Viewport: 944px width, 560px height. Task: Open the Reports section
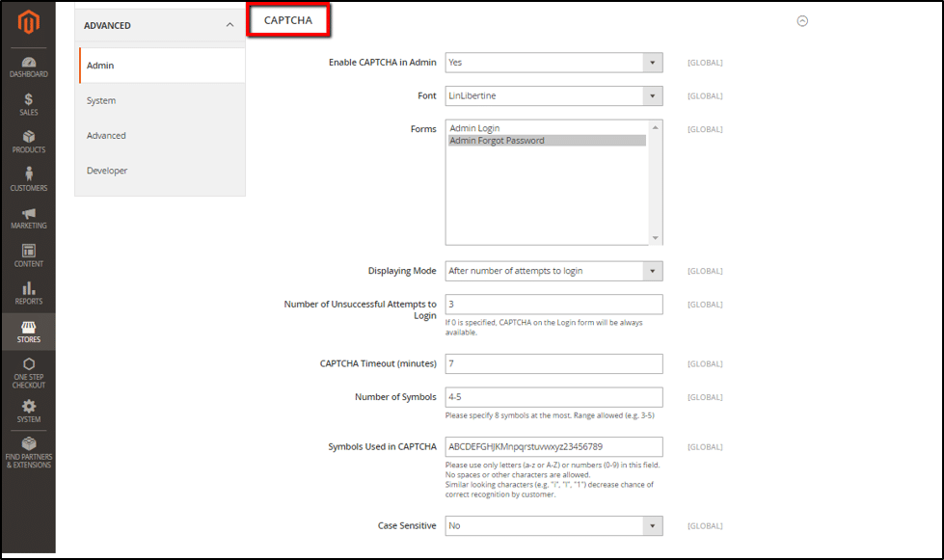point(28,292)
